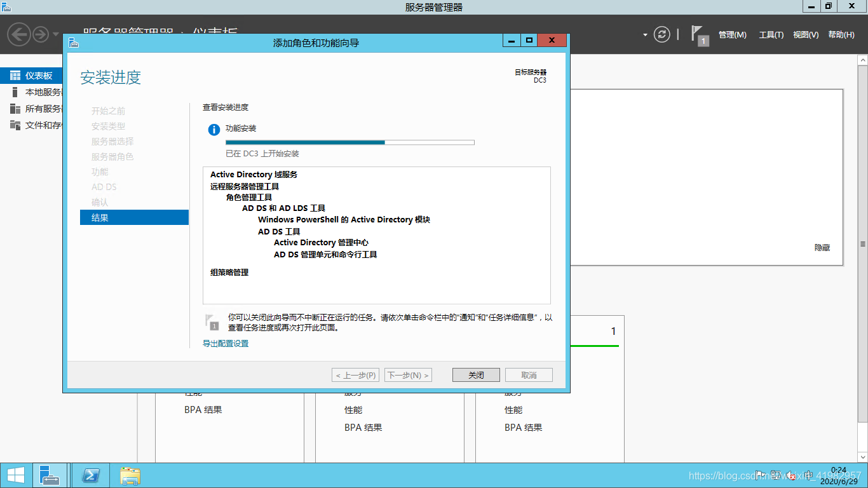Click the 关闭 button in the wizard
The image size is (868, 488).
tap(476, 375)
